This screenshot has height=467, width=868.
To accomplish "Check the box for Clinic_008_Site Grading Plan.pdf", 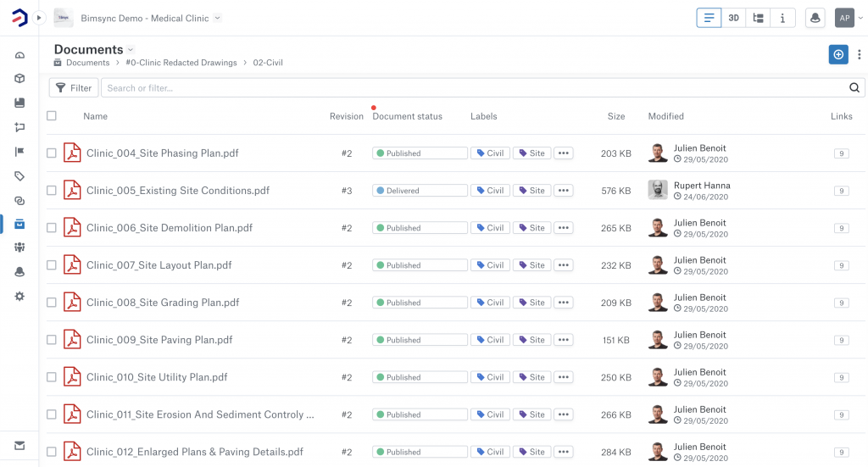I will click(52, 302).
